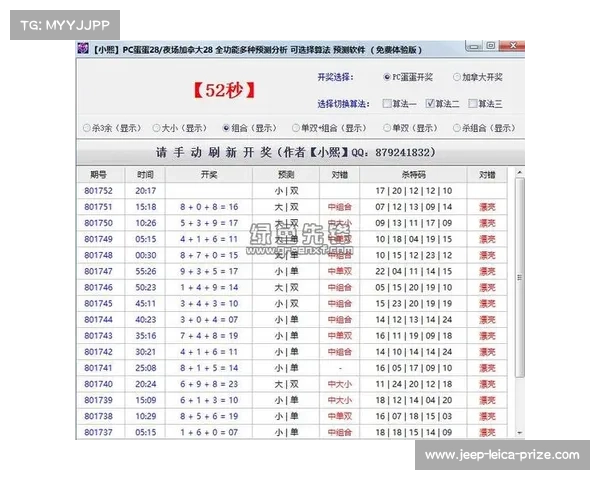The image size is (600, 480).
Task: Select 单双+组合（显示）option
Action: click(x=329, y=128)
